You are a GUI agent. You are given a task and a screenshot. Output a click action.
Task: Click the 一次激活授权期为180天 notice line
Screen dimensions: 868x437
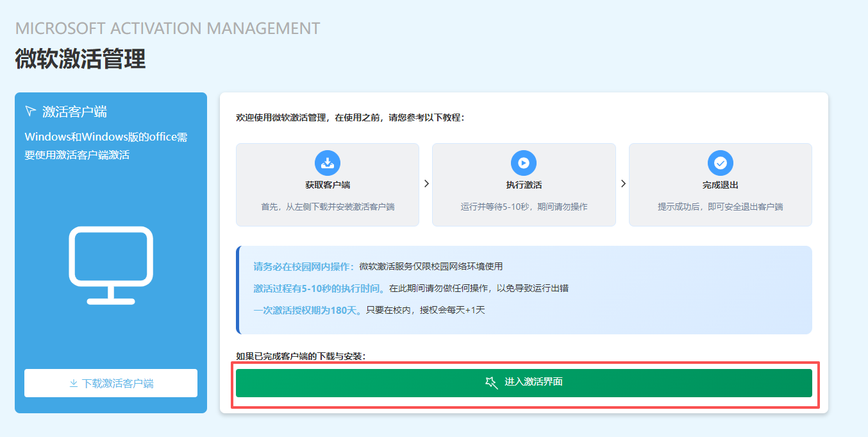pyautogui.click(x=369, y=310)
